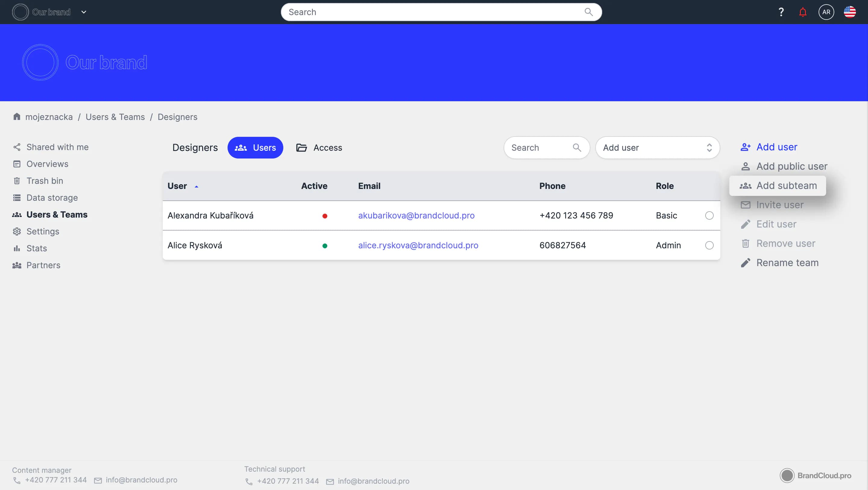Image resolution: width=868 pixels, height=490 pixels.
Task: Switch to the Access tab
Action: [x=319, y=148]
